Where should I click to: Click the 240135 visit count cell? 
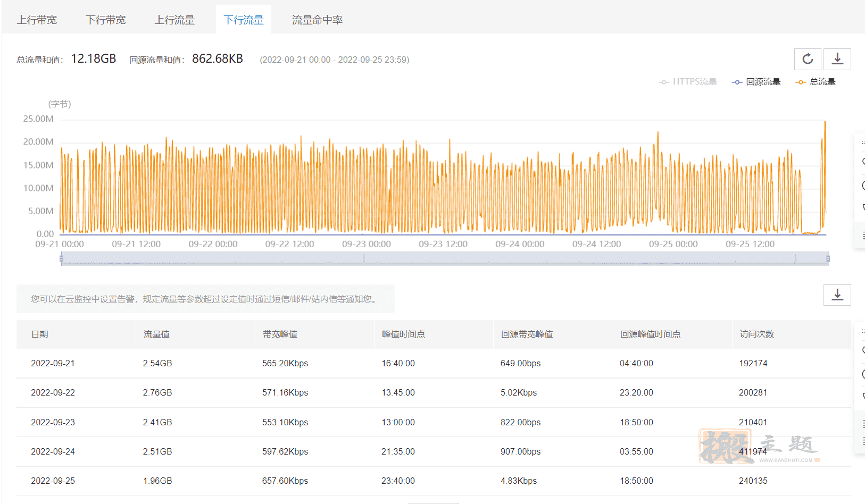753,481
